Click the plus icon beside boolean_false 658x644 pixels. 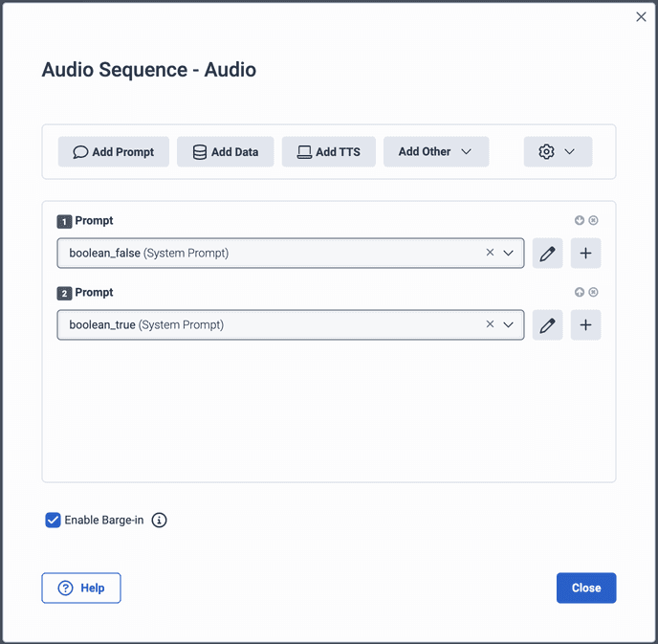(585, 254)
